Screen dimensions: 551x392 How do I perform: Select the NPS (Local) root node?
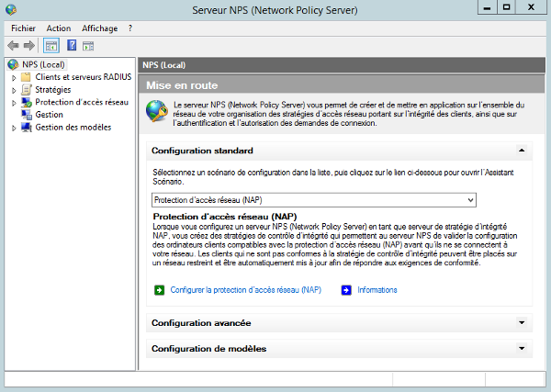42,64
